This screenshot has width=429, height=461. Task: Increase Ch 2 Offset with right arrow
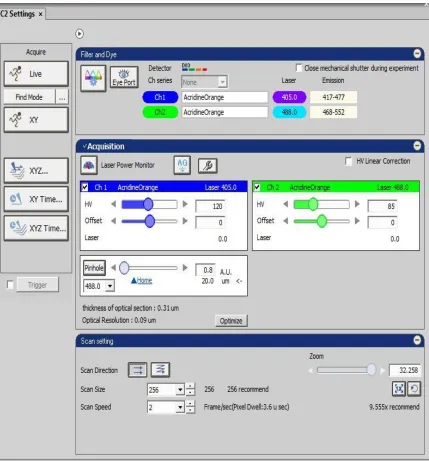[x=357, y=221]
